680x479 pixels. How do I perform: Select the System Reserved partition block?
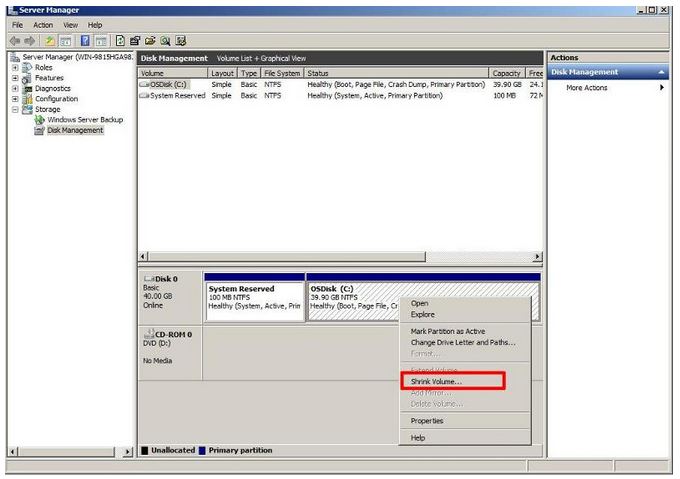pos(255,297)
